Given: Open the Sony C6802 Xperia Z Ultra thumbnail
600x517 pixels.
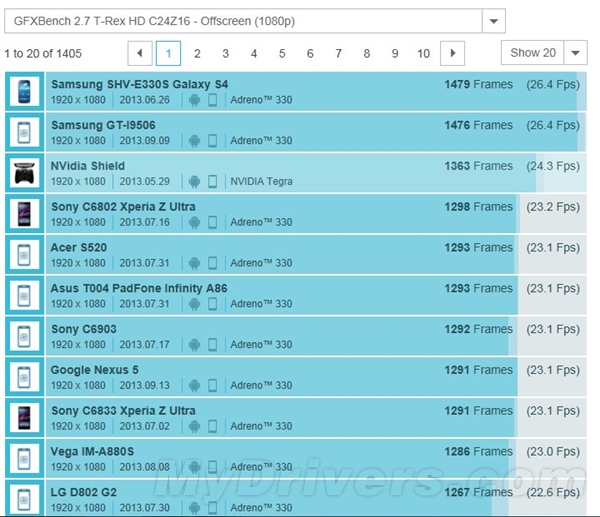Looking at the screenshot, I should tap(24, 214).
